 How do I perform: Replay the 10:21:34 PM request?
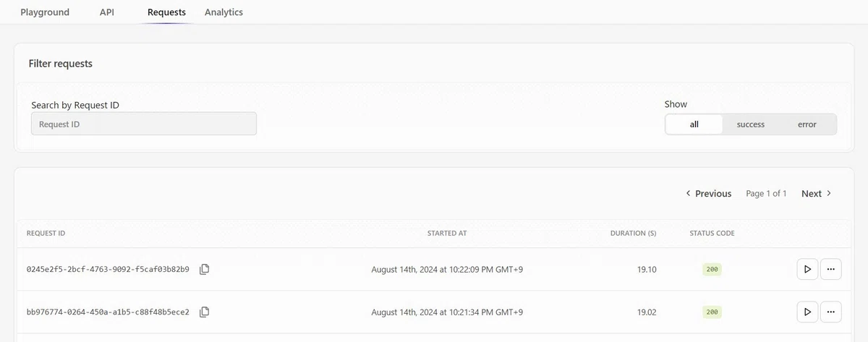(x=807, y=312)
